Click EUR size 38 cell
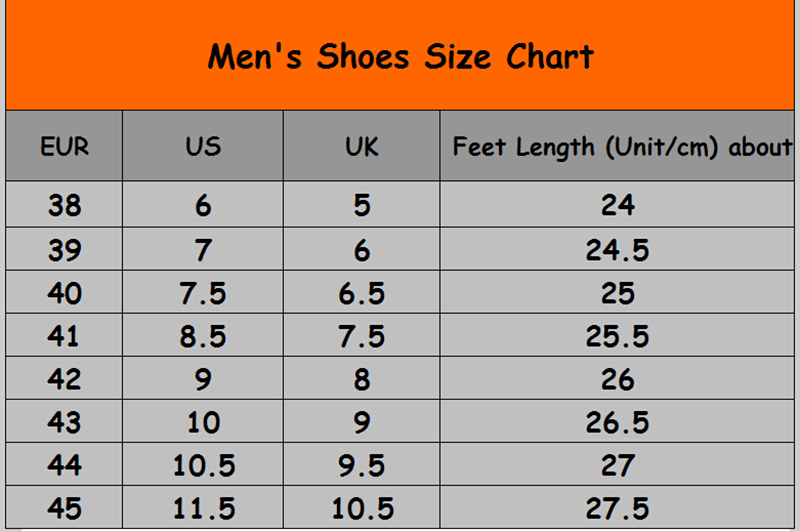The image size is (800, 531). pyautogui.click(x=64, y=205)
